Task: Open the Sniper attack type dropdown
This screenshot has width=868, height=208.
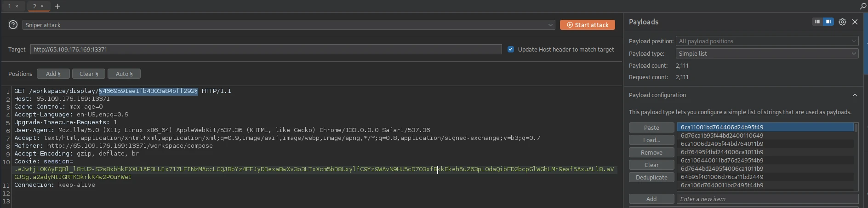Action: (x=289, y=25)
